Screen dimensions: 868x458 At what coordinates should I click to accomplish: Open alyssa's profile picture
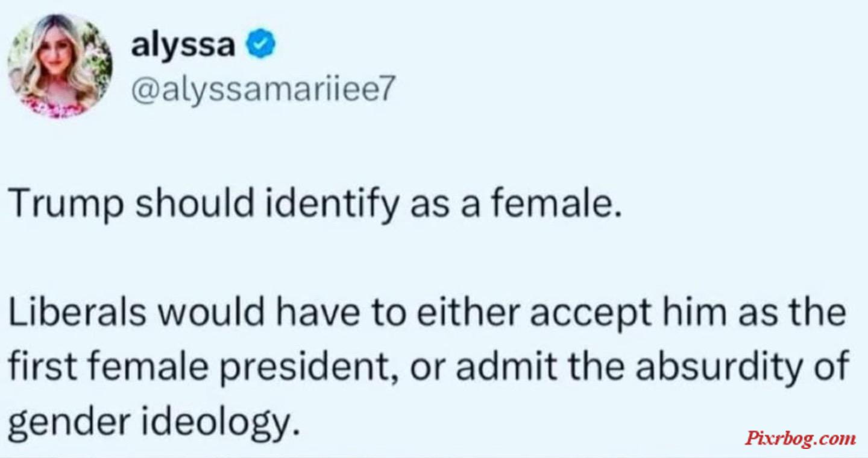coord(60,66)
